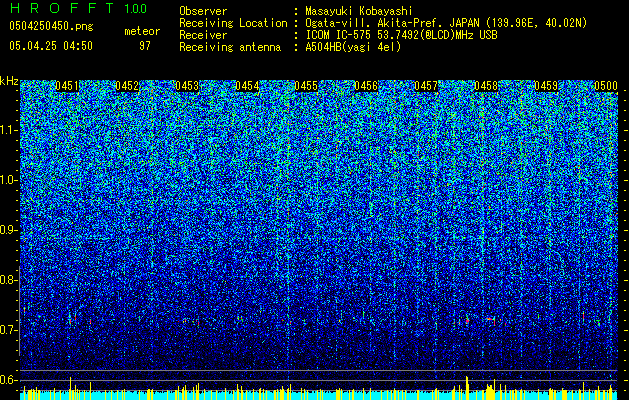Click the 0454 time marker

point(247,86)
